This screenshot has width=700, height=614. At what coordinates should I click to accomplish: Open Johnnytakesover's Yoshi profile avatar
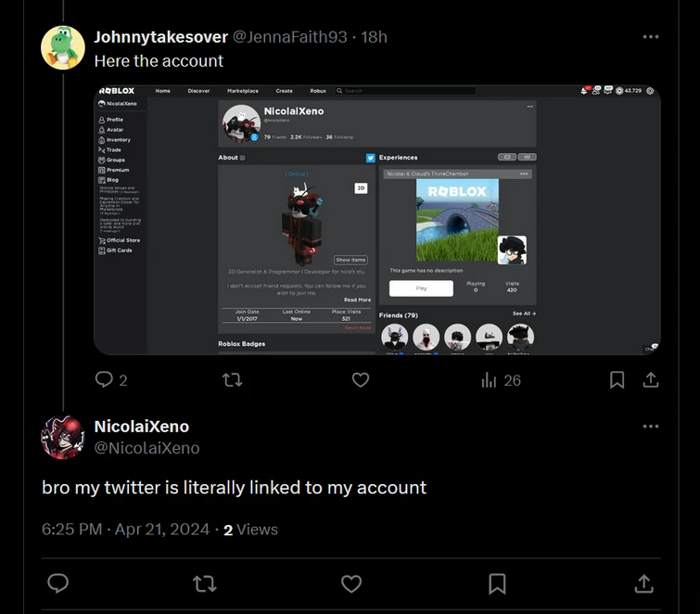click(x=63, y=47)
